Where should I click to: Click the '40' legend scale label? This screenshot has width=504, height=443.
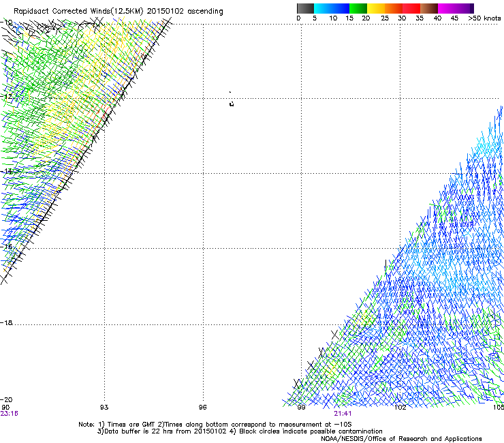[437, 18]
